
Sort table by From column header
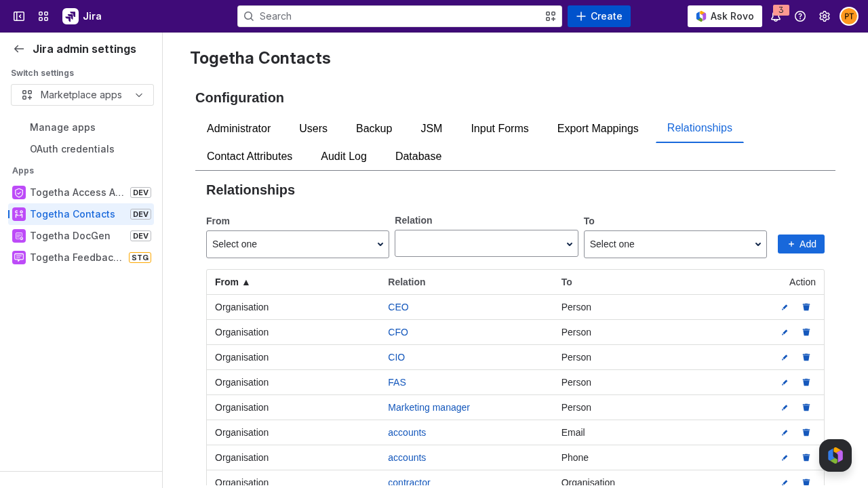[233, 282]
